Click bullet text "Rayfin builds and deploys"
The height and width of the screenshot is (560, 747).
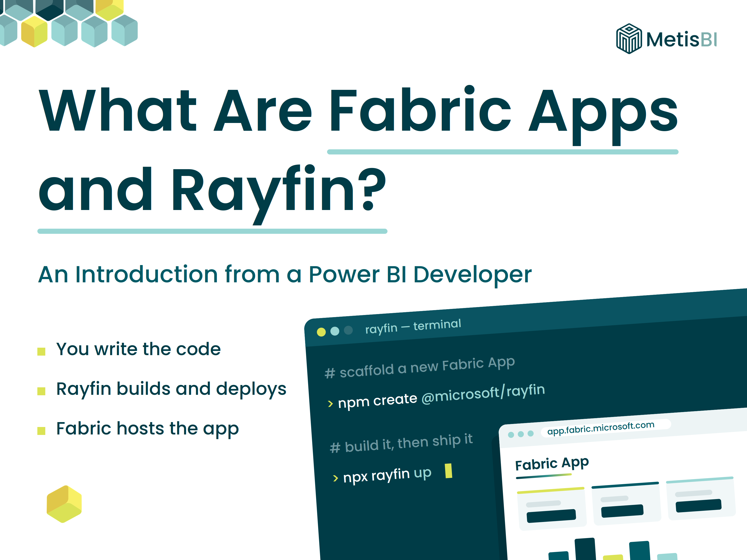click(171, 389)
